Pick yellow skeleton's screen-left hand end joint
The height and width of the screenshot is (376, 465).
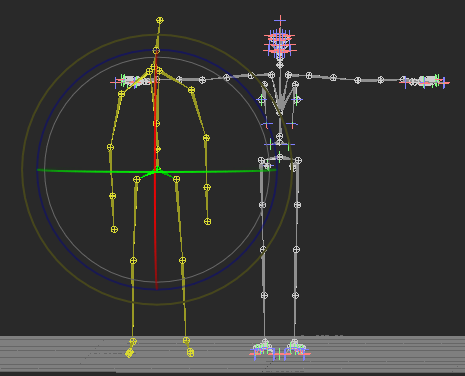pyautogui.click(x=114, y=229)
